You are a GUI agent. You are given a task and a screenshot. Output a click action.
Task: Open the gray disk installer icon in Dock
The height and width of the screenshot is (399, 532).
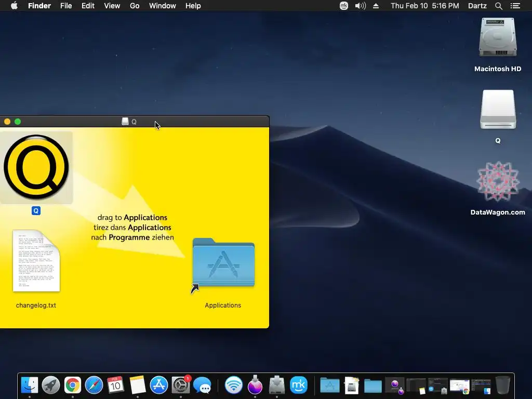[x=277, y=385]
